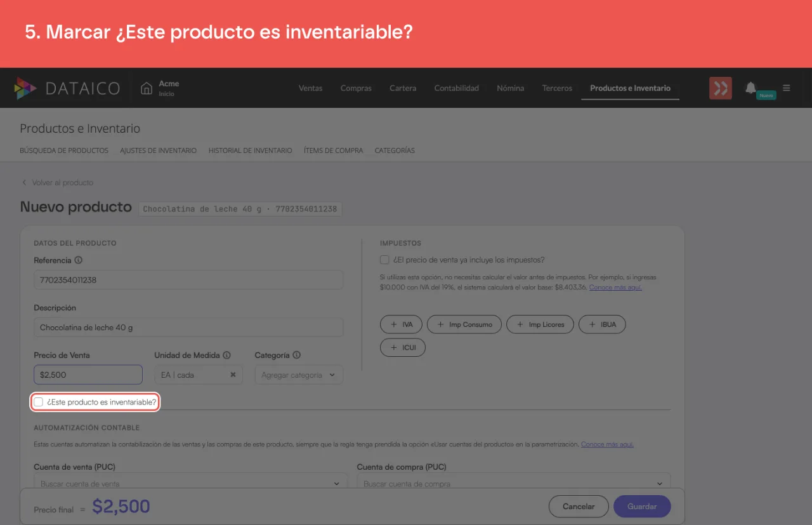
Task: Add the Imp Consumo tax
Action: pos(464,324)
